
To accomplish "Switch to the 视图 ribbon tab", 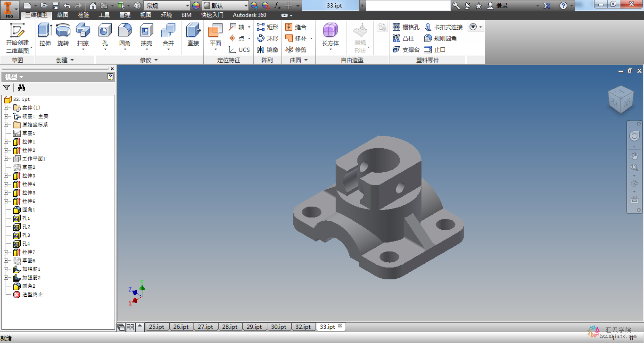I will pos(146,15).
